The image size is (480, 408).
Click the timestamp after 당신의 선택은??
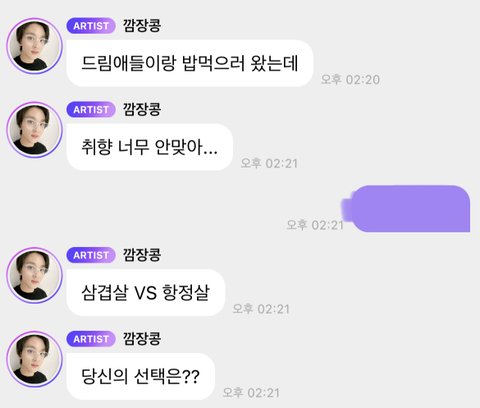[x=251, y=393]
